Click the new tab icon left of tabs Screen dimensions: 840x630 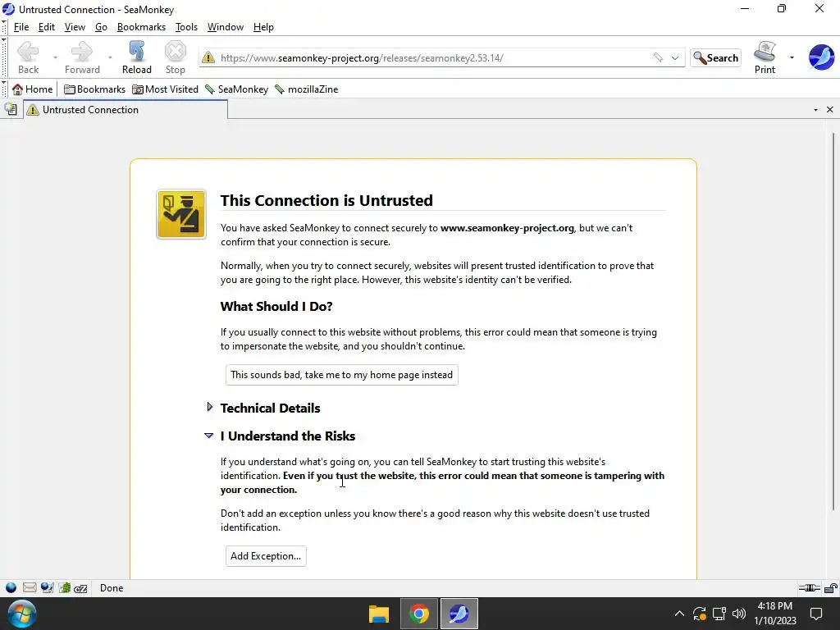tap(11, 109)
